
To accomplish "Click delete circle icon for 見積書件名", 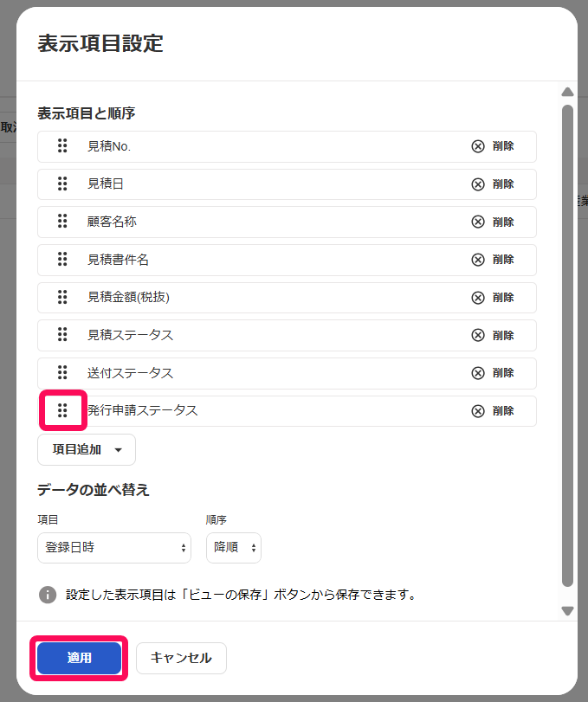I will (x=478, y=260).
